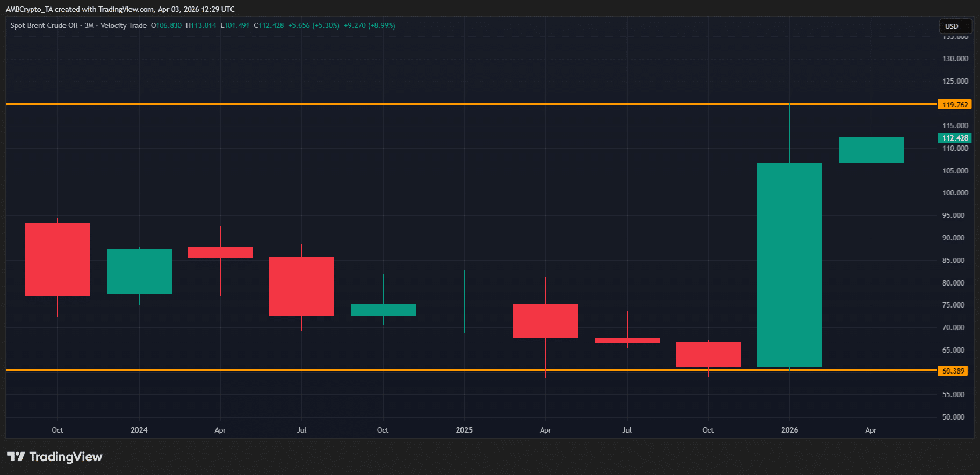Click the 2026 label on time axis

(x=789, y=430)
